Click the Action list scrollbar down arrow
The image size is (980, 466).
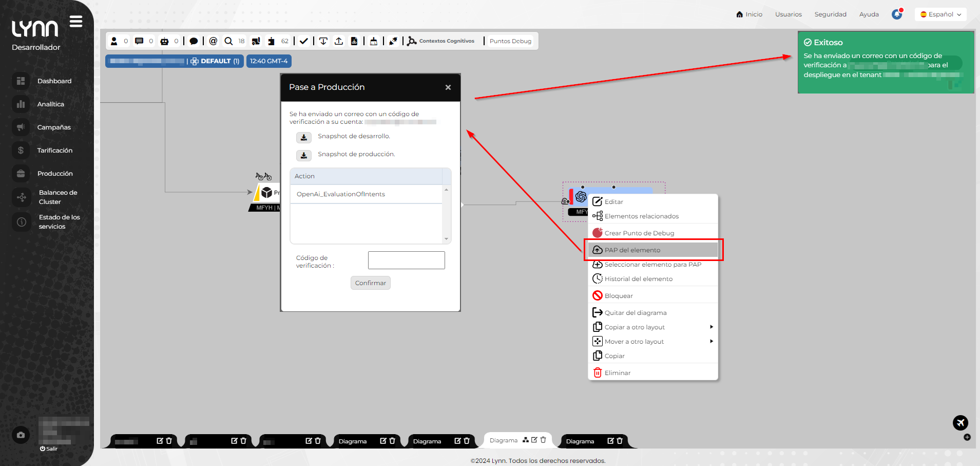[x=446, y=239]
